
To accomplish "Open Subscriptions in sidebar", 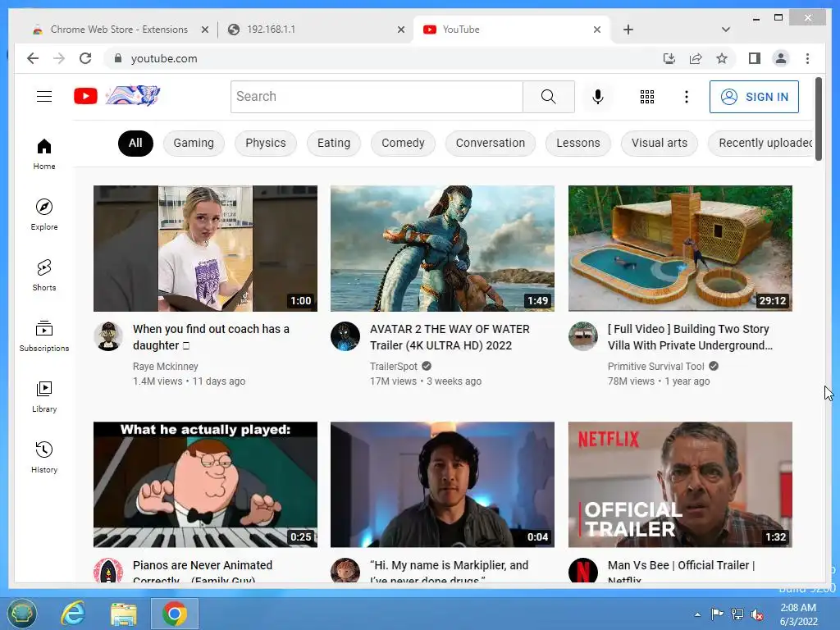I will click(44, 336).
